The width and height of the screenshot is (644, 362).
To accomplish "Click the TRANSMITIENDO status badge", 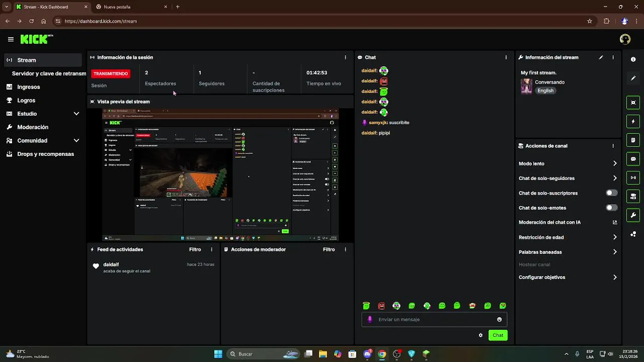I will [111, 73].
